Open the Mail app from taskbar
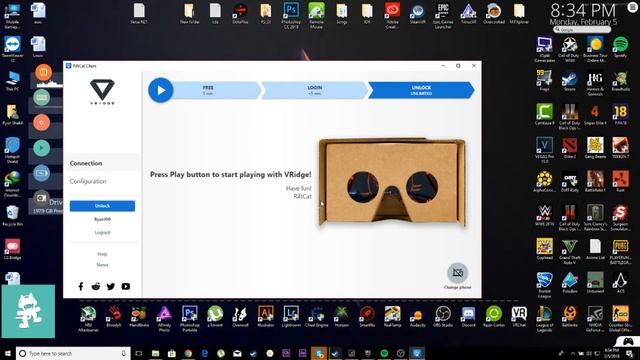Screen dimensions: 640x360 click(237, 353)
